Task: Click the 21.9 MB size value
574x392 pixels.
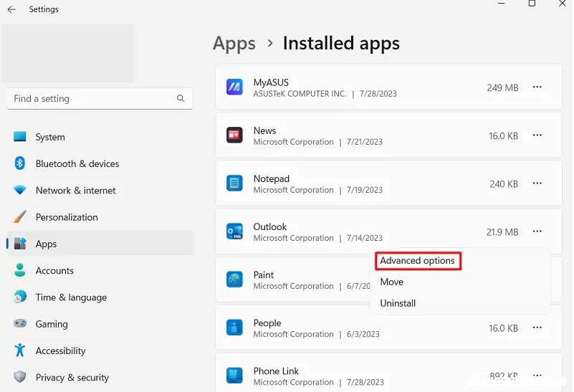Action: click(502, 232)
